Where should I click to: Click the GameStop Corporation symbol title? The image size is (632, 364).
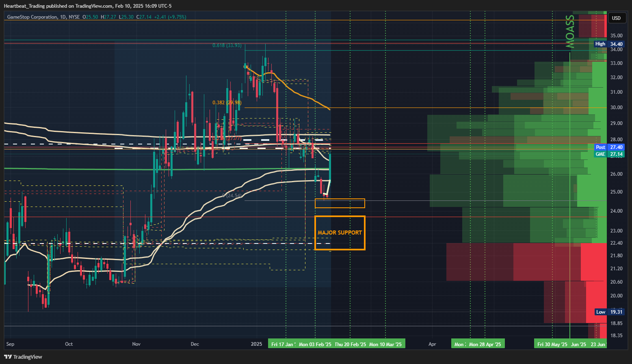point(32,17)
